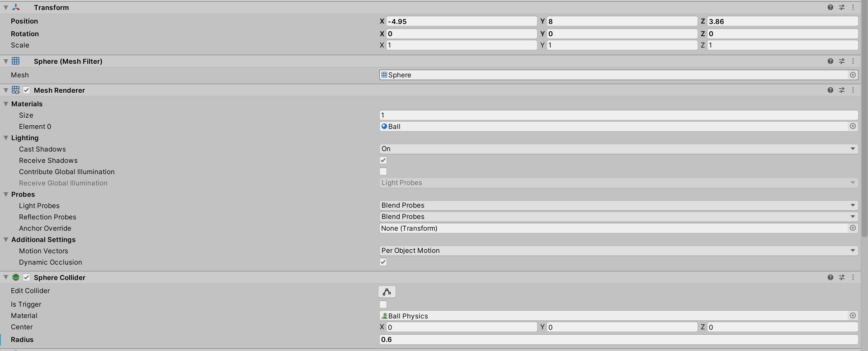This screenshot has height=351, width=868.
Task: Click the Center Z field
Action: (783, 327)
